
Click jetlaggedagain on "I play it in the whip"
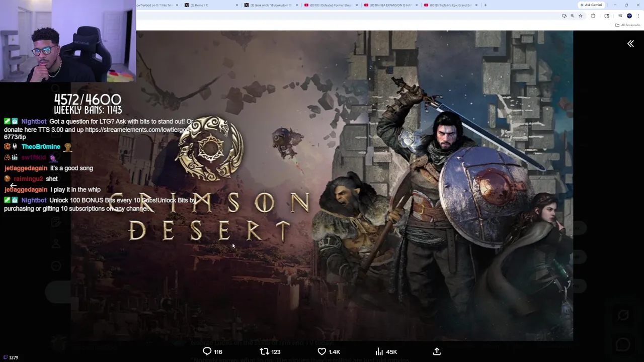tap(26, 190)
